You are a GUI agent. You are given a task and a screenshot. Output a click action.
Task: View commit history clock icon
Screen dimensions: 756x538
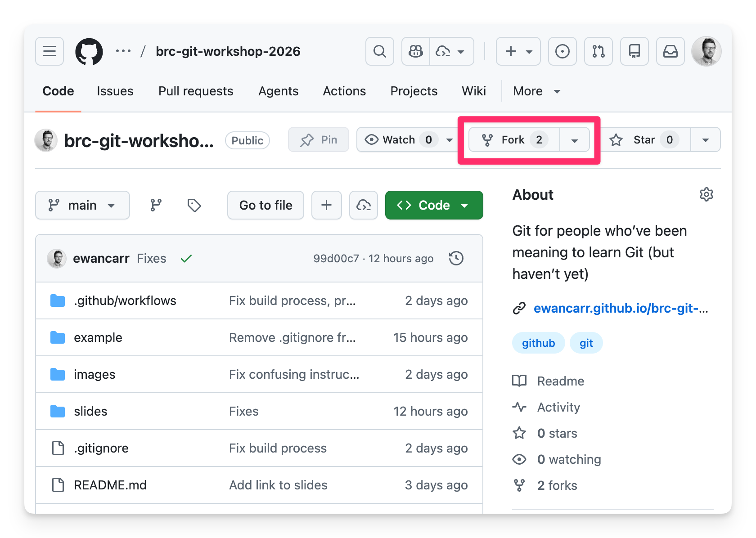[x=456, y=258]
